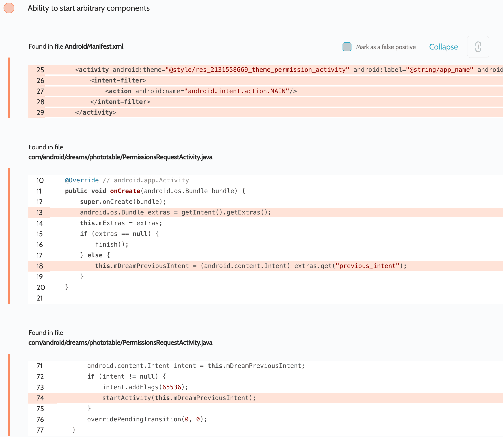Click the Mark as a false positive label

(386, 47)
